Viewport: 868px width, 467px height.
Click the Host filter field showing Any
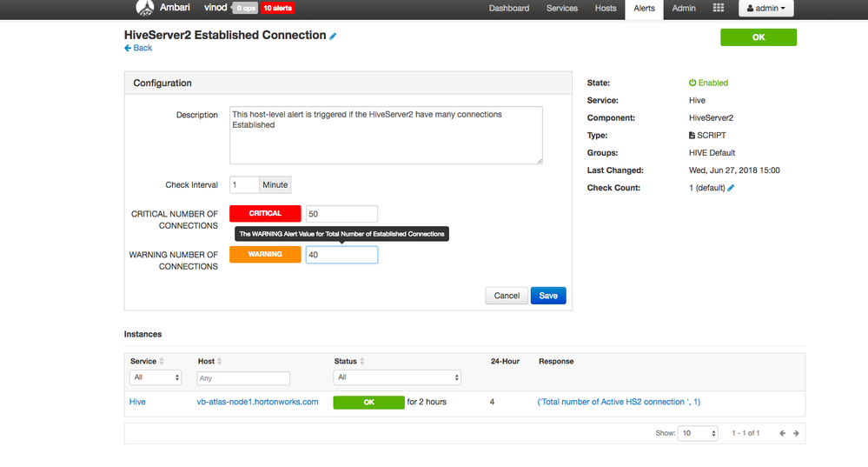(x=243, y=377)
